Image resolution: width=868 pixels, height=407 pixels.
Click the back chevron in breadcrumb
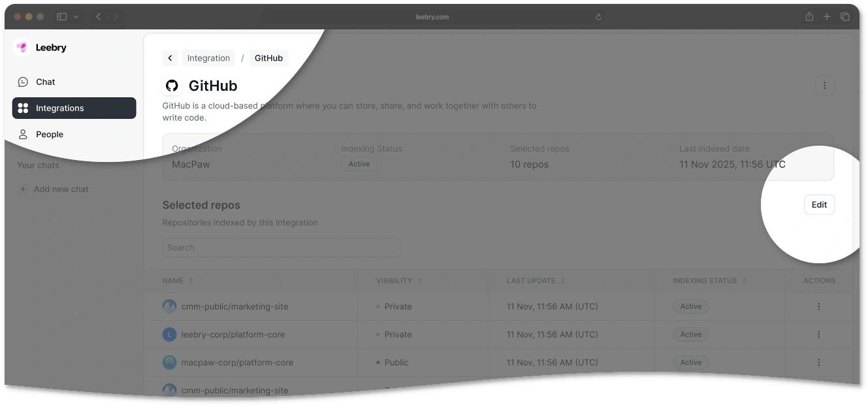pos(170,58)
